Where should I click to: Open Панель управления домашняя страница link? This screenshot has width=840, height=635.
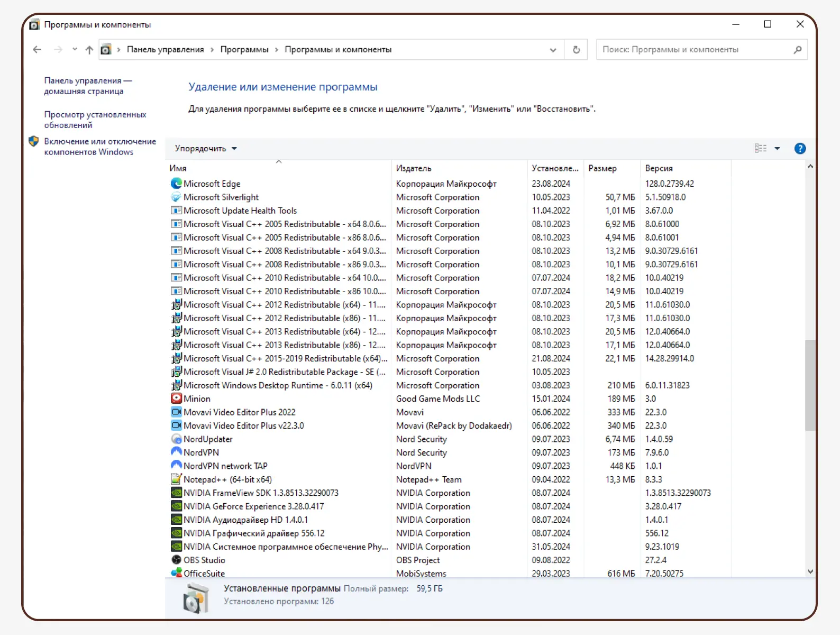[x=88, y=86]
